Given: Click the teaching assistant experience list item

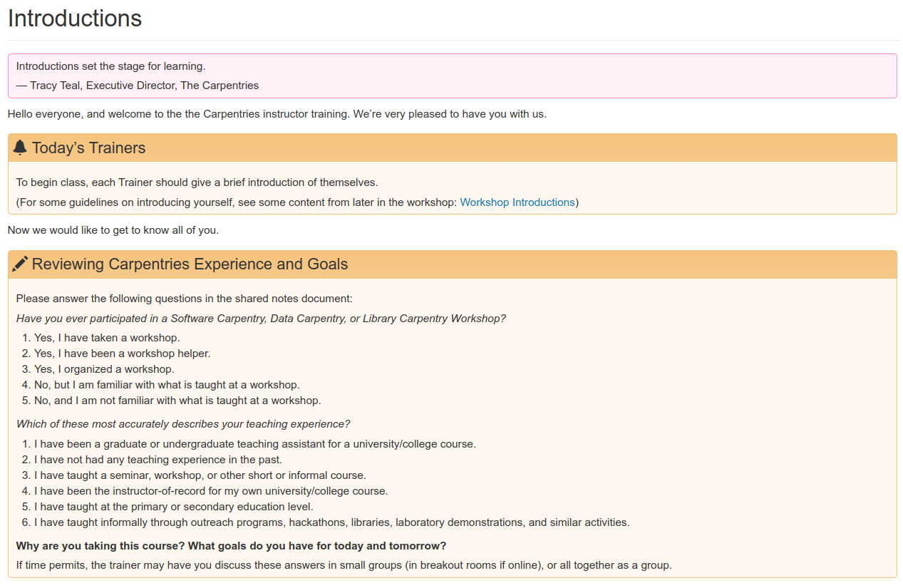Looking at the screenshot, I should point(254,444).
